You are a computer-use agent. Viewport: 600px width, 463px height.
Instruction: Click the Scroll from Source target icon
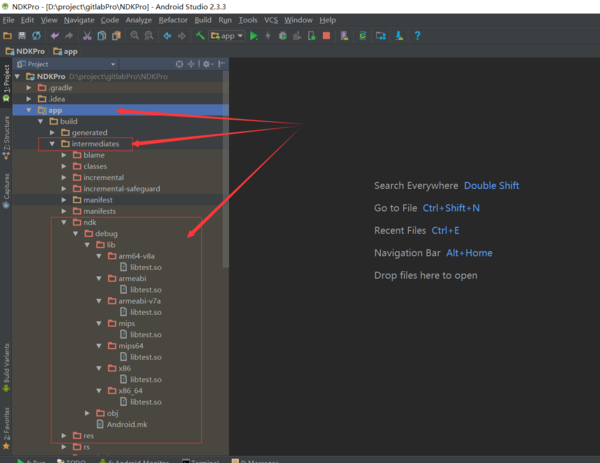click(179, 64)
